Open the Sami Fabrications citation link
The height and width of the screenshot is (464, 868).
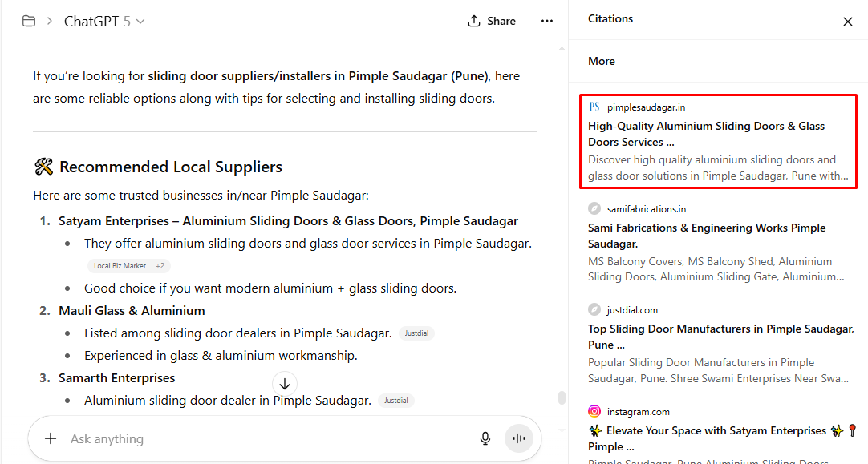706,236
